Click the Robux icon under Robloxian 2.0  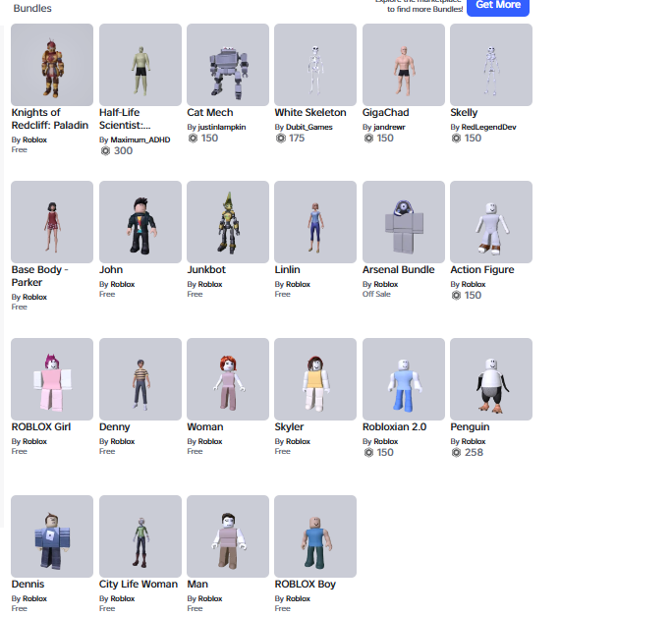click(368, 453)
